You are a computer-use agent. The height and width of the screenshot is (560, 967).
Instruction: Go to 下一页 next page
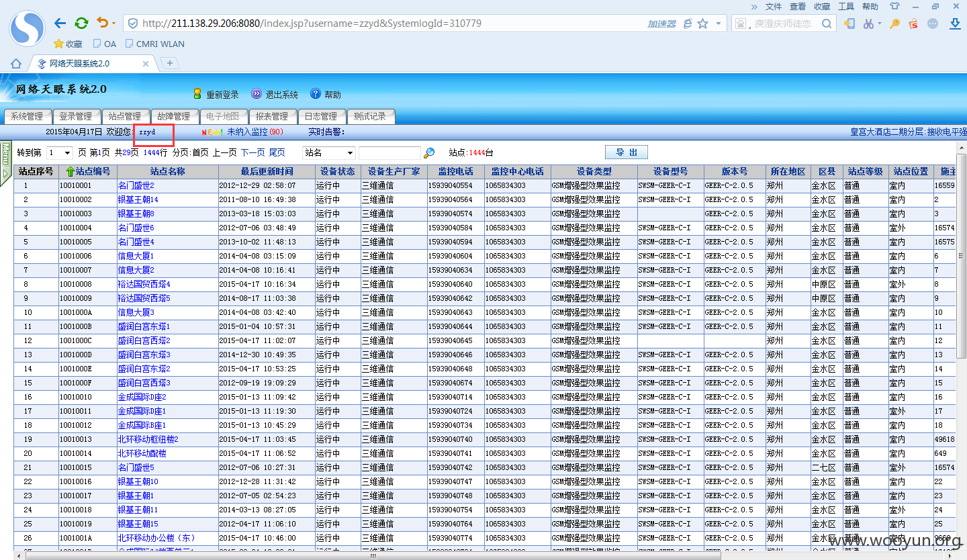252,153
